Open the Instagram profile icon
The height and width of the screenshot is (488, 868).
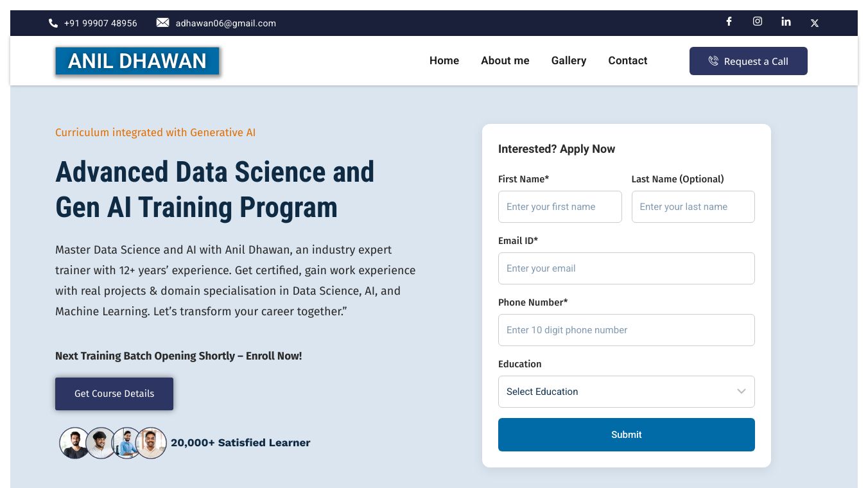click(758, 21)
